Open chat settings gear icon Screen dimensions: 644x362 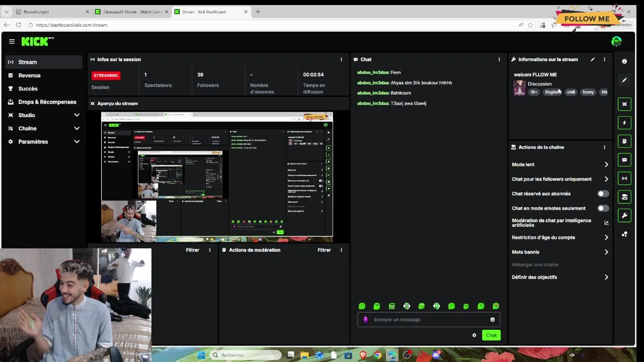(x=474, y=335)
